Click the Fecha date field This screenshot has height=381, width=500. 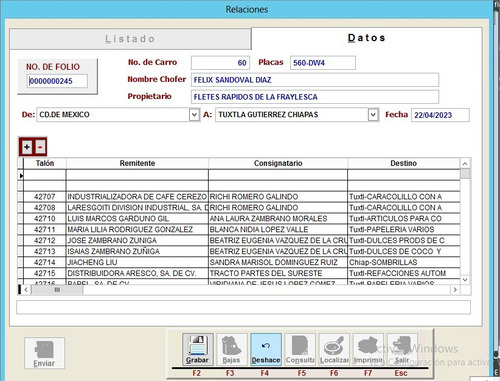pos(440,115)
